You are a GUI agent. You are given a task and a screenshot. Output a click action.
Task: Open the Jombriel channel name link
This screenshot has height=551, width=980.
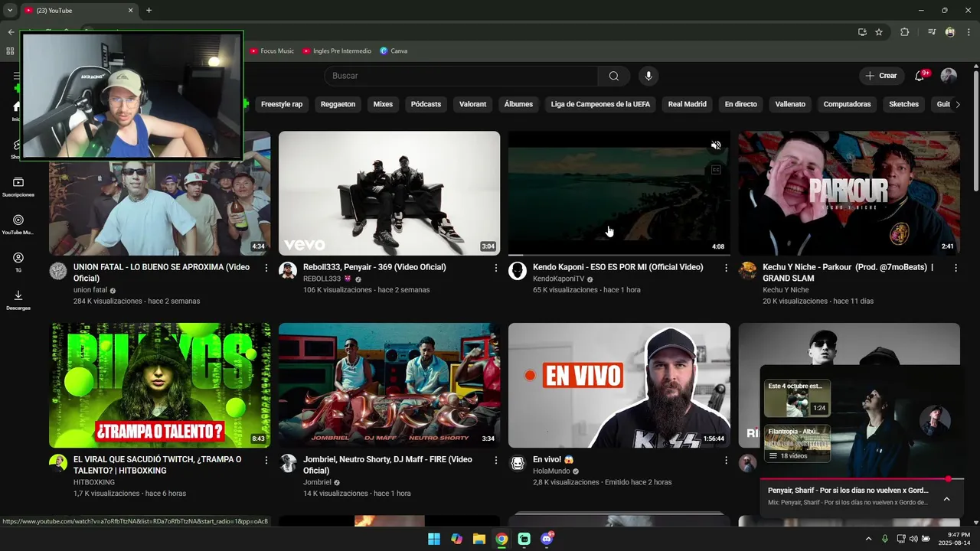coord(317,482)
